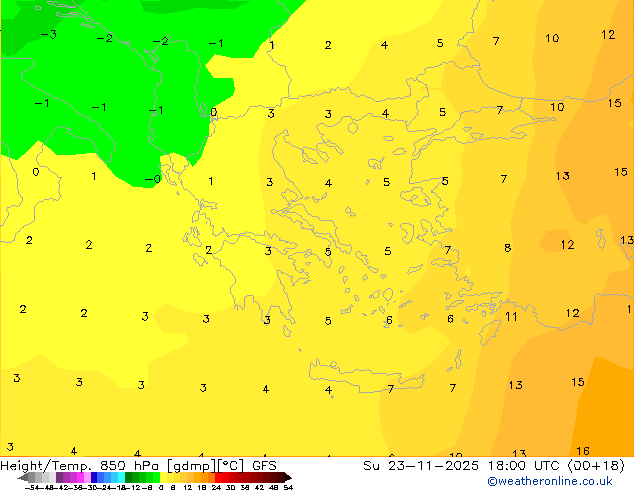The image size is (634, 490).
Task: Click the 'GFS' model label
Action: pyautogui.click(x=264, y=466)
